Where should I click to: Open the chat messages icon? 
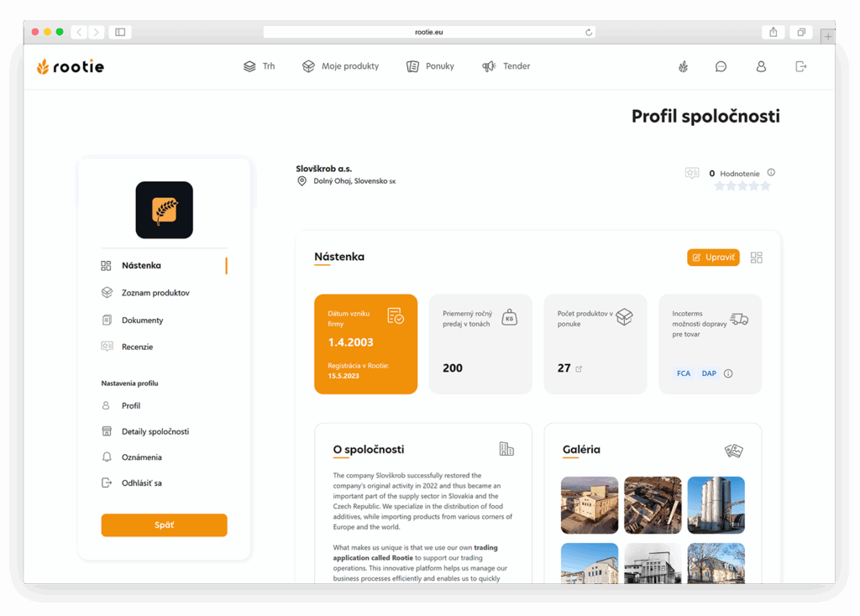pos(721,66)
